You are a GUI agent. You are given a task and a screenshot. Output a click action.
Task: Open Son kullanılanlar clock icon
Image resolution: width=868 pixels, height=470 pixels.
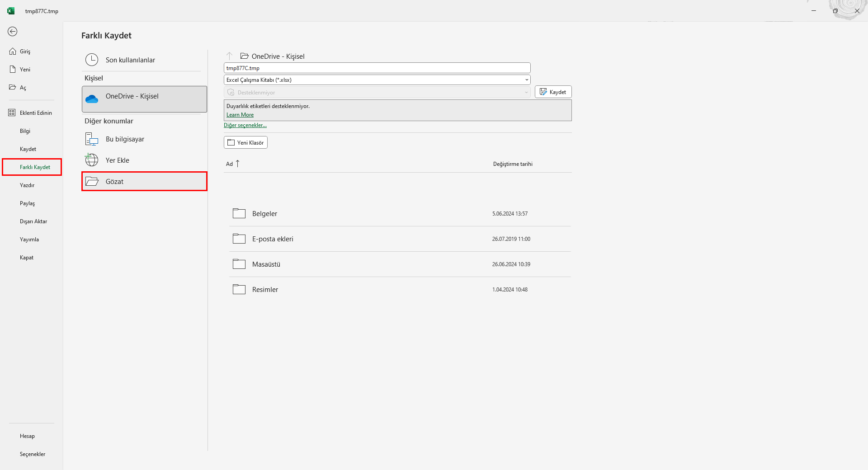click(92, 60)
